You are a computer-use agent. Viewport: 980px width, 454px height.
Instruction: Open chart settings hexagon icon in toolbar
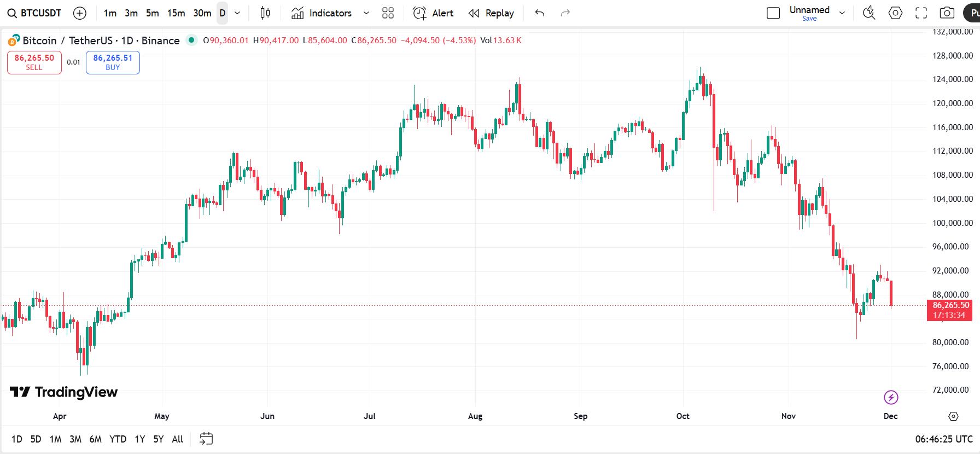895,13
